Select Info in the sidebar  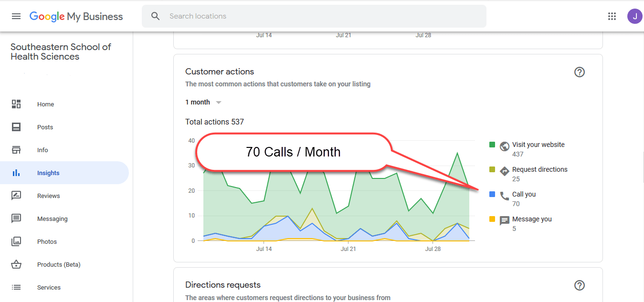pyautogui.click(x=42, y=150)
